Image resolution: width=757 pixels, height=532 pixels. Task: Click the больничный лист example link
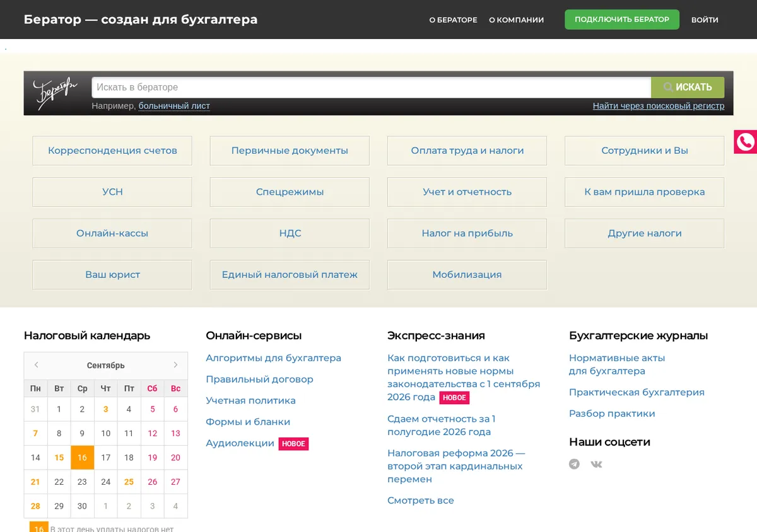174,106
